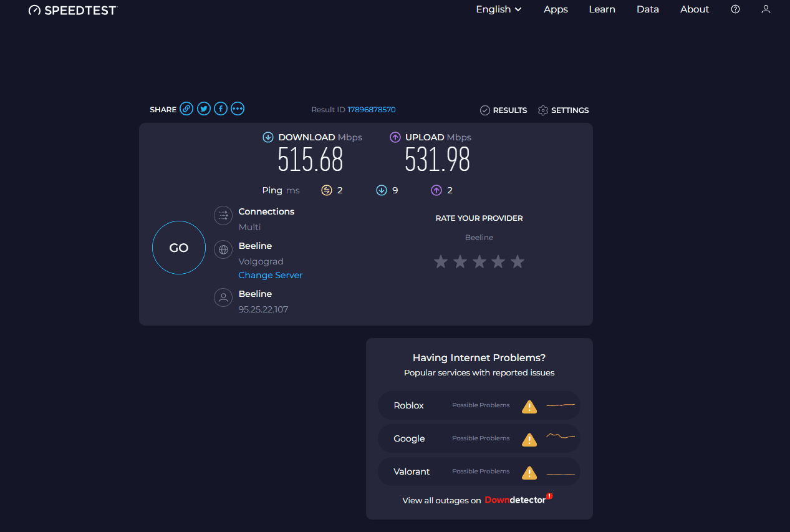Copy the share link icon
The width and height of the screenshot is (790, 532).
[186, 109]
